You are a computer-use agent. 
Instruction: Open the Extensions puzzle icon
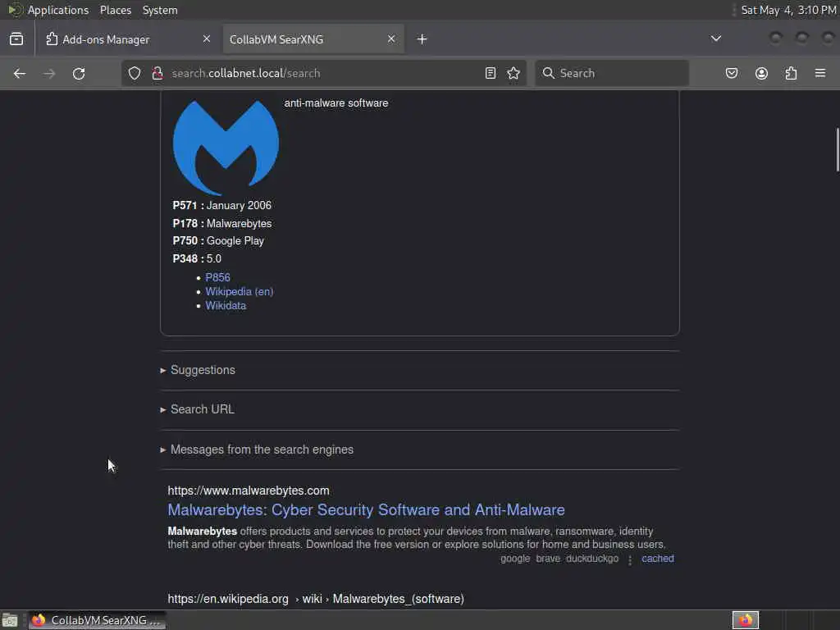pyautogui.click(x=791, y=73)
